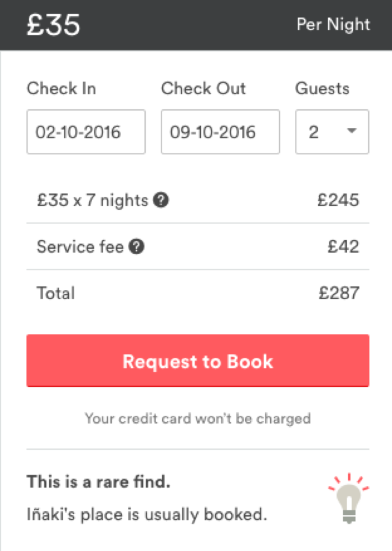Click the lightbulb rare find icon
The width and height of the screenshot is (392, 551).
point(349,499)
